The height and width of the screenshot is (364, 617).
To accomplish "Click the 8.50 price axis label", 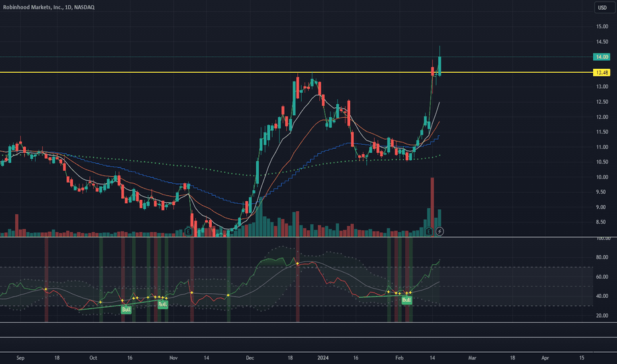I will click(x=602, y=222).
